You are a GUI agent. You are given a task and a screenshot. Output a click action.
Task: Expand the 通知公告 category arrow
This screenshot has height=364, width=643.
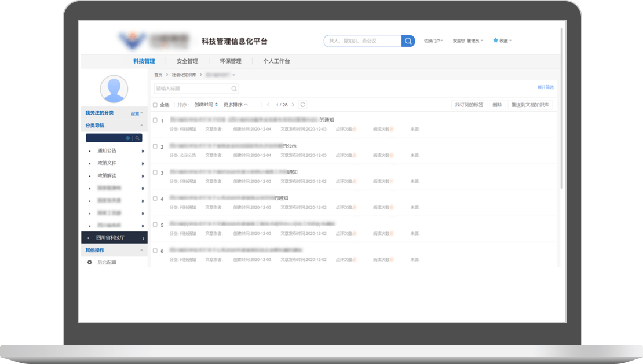pyautogui.click(x=143, y=151)
